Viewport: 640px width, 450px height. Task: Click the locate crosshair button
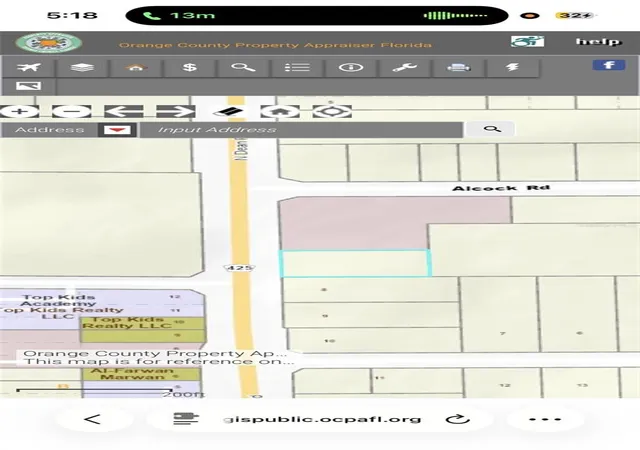(332, 111)
